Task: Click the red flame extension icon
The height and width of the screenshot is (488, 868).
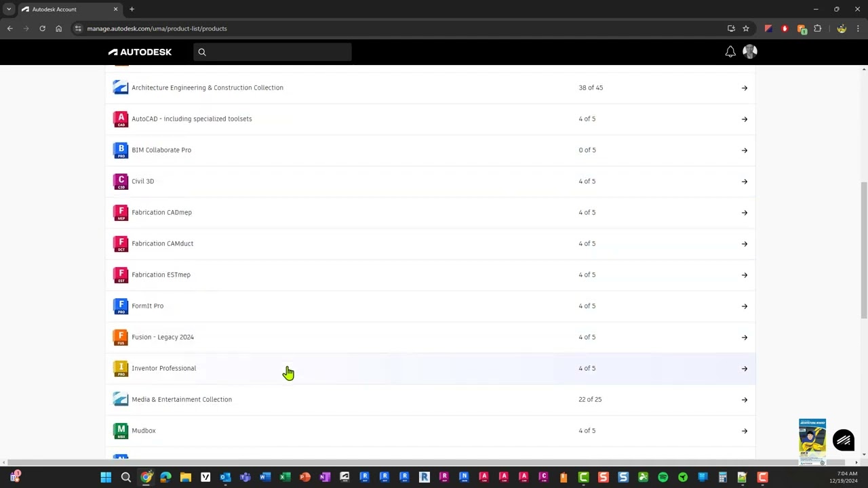Action: [785, 28]
